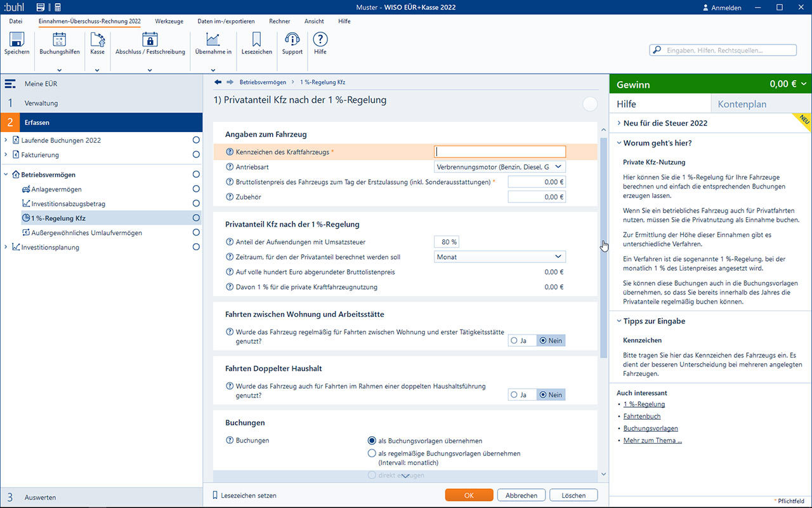This screenshot has width=812, height=508.
Task: Click the form's vertical scrollbar thumb
Action: [603, 246]
